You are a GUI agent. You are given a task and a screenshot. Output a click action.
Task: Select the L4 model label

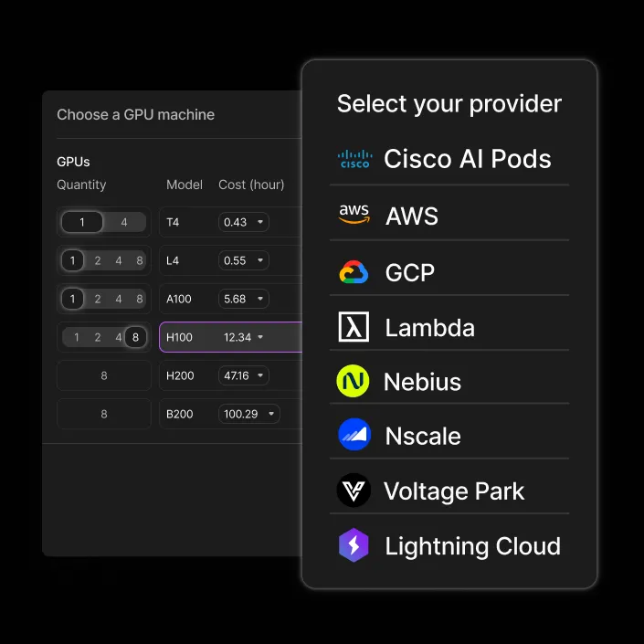click(x=173, y=260)
